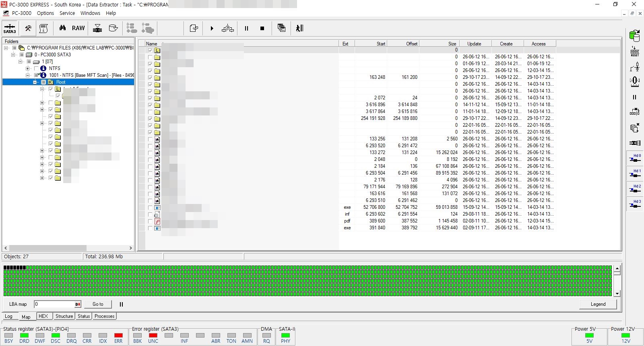Pause the task from the top toolbar
644x346 pixels.
(246, 29)
